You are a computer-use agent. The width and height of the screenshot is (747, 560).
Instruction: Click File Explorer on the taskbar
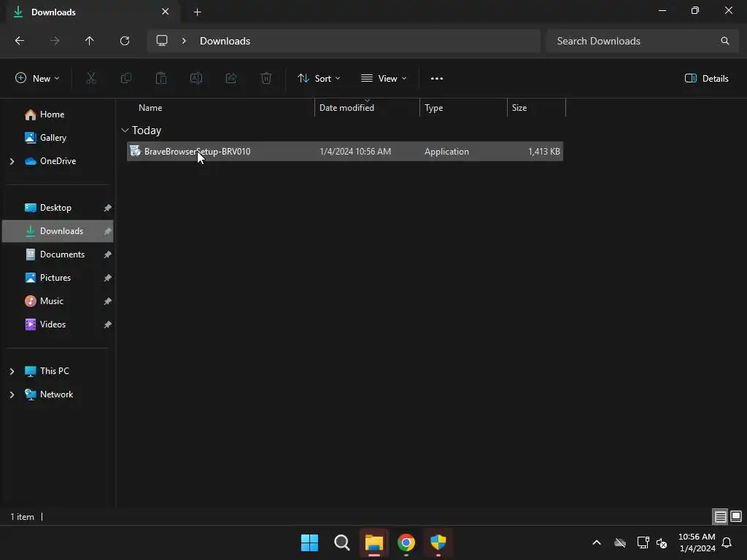click(374, 542)
